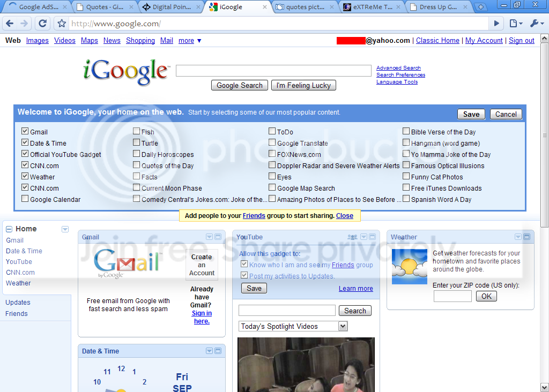Close the iGoogle tab
Image resolution: width=549 pixels, height=392 pixels.
(x=265, y=7)
